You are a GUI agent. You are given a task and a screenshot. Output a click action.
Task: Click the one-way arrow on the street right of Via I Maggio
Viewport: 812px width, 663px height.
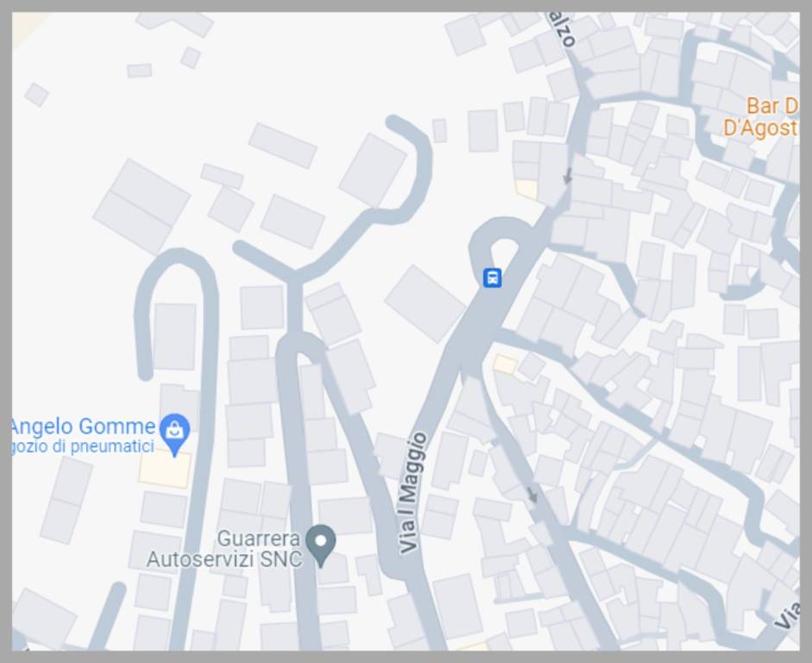coord(532,495)
